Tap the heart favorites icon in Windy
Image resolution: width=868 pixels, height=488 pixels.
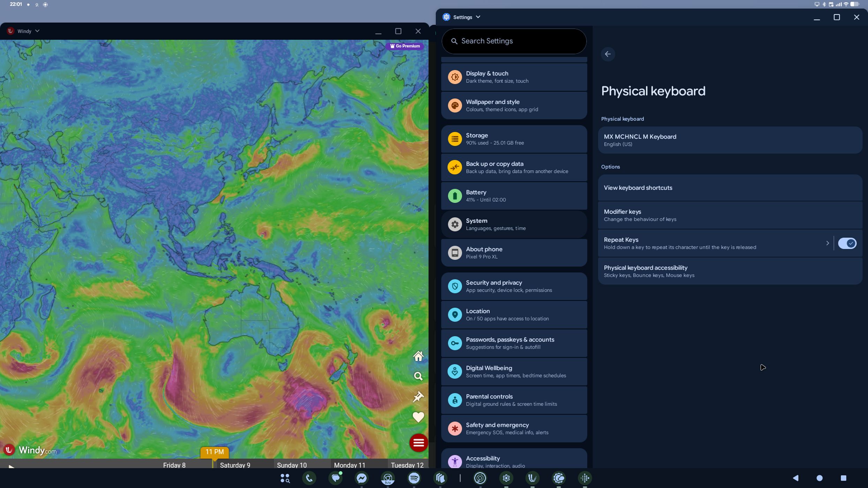(x=418, y=417)
